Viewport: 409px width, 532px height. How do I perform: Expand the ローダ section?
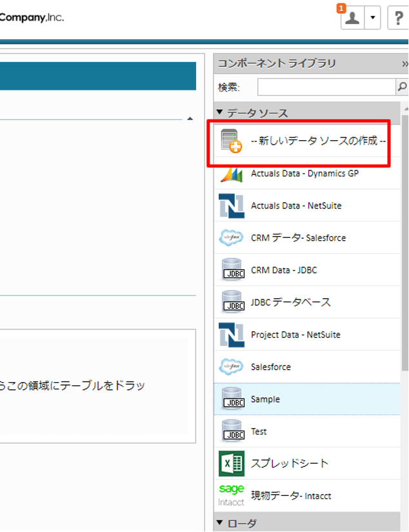pyautogui.click(x=220, y=523)
